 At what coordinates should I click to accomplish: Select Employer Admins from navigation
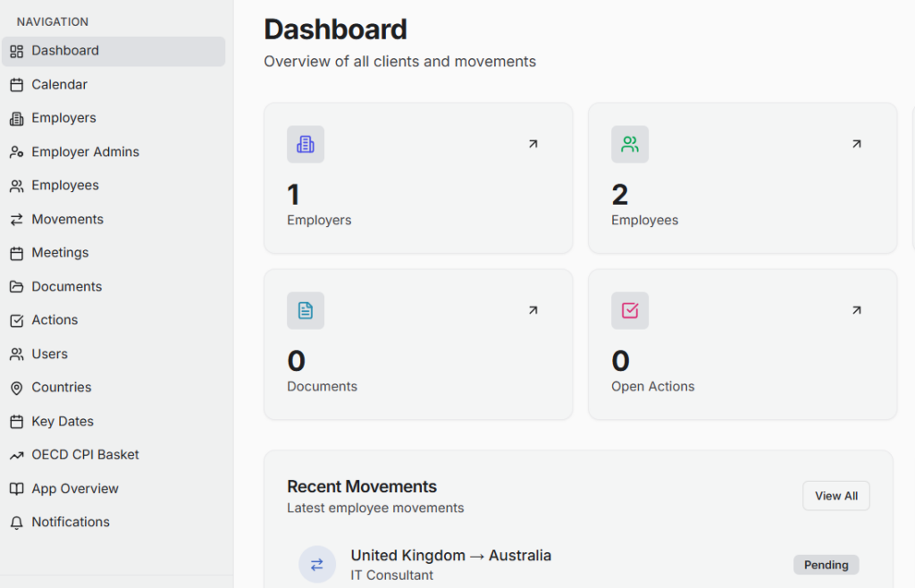85,152
